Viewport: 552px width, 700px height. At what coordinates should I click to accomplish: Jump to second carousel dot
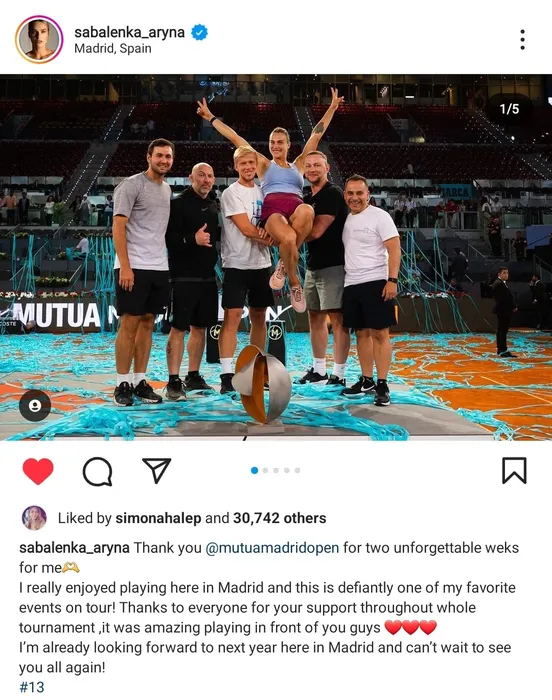tap(265, 471)
